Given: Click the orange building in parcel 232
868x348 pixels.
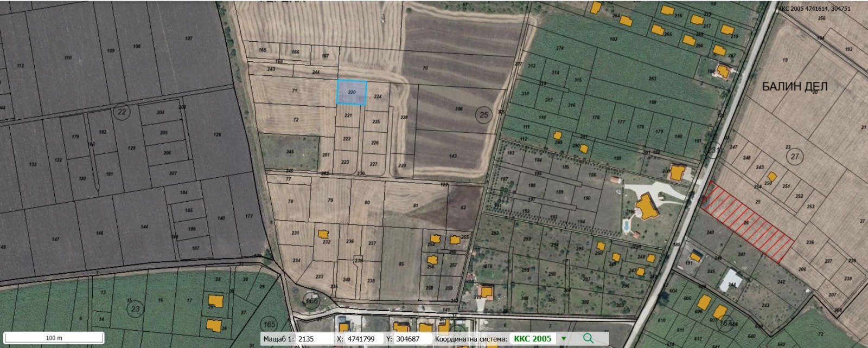Looking at the screenshot, I should [x=323, y=234].
